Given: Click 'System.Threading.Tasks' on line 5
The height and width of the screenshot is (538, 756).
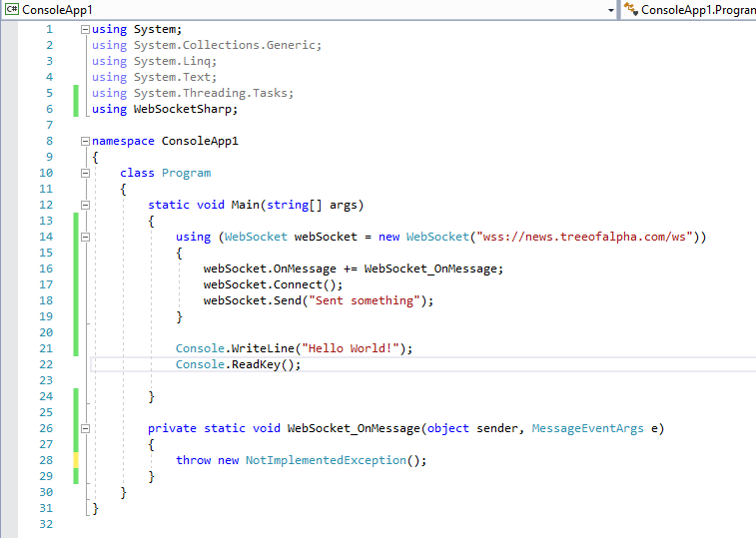Looking at the screenshot, I should click(x=211, y=93).
